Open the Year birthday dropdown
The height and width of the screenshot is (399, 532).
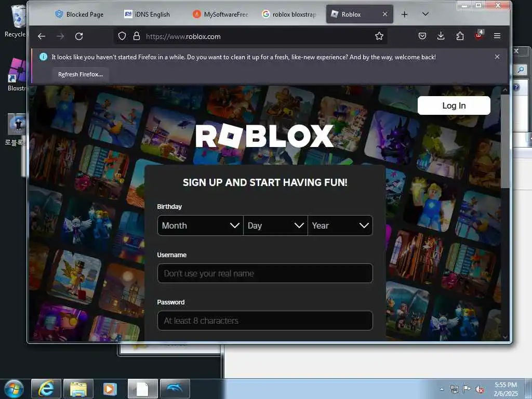340,225
